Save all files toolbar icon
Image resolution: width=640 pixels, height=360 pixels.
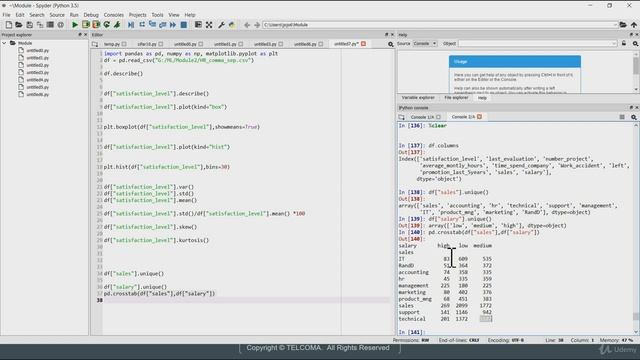(x=40, y=25)
